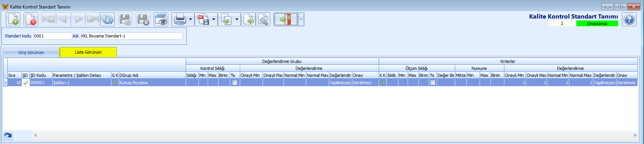Click the scrollbar right arrow
This screenshot has height=144, width=644.
point(635,135)
